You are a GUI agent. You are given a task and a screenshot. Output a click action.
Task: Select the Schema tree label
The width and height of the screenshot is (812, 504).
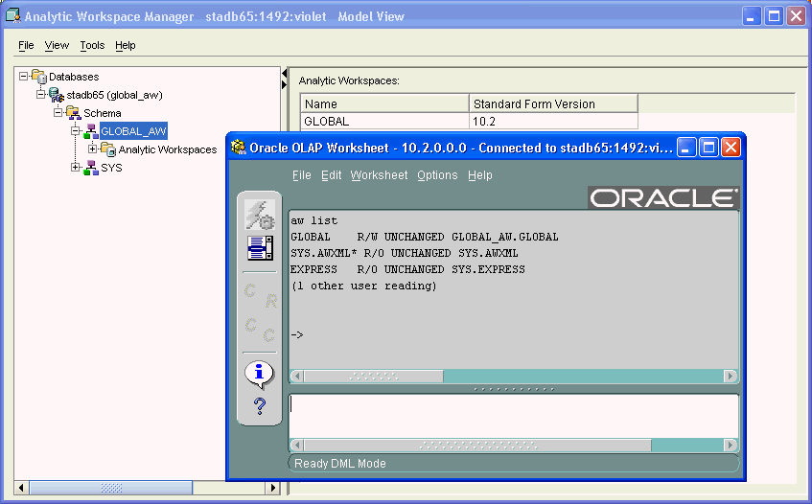[x=103, y=113]
